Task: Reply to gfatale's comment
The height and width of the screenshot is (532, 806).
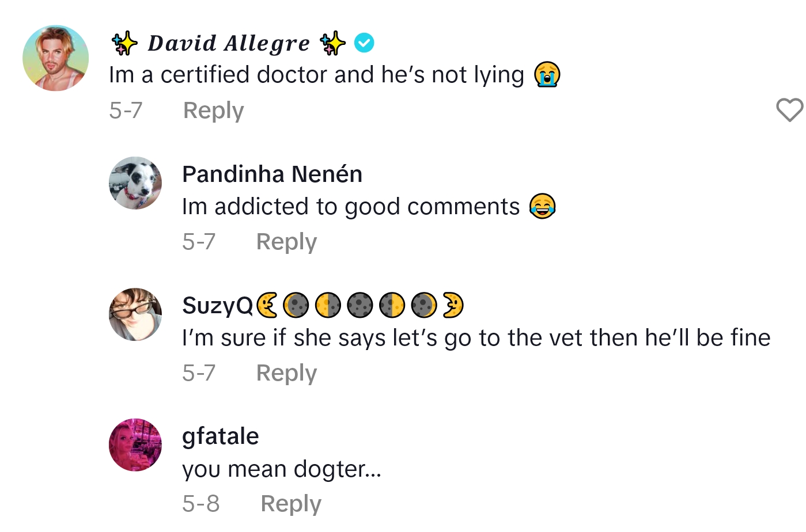Action: [291, 503]
